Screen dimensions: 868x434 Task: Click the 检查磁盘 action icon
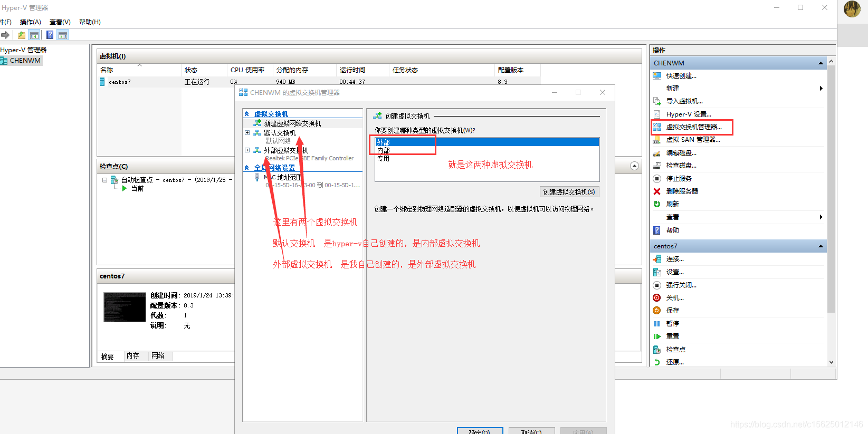(657, 166)
